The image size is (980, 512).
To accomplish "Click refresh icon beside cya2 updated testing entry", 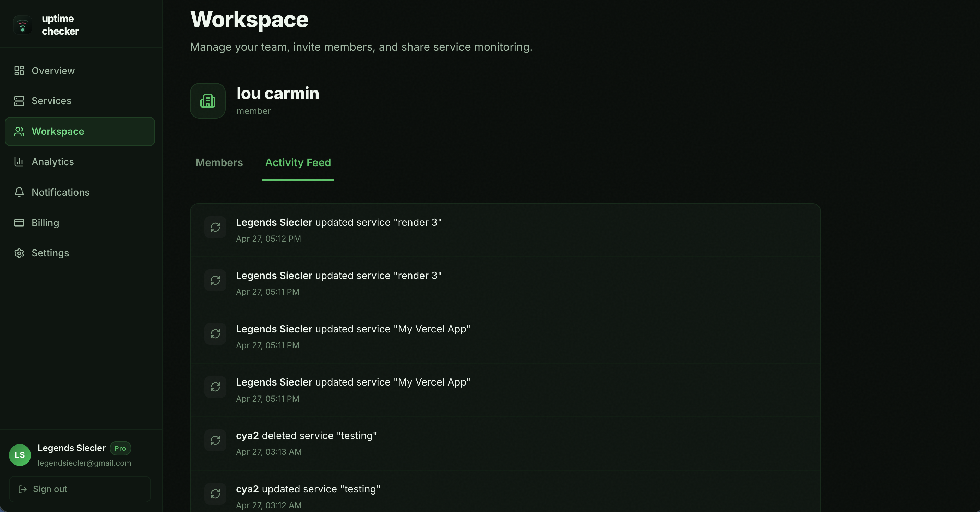I will click(x=215, y=494).
